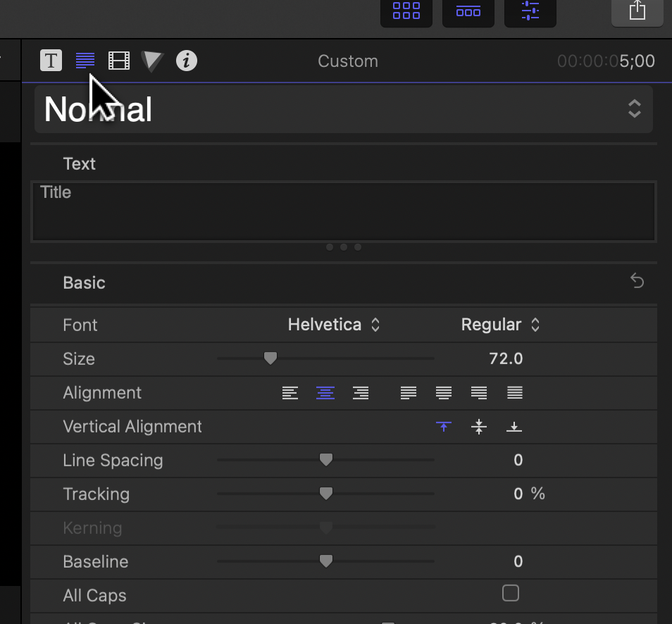672x624 pixels.
Task: Apply right text alignment
Action: (x=361, y=393)
